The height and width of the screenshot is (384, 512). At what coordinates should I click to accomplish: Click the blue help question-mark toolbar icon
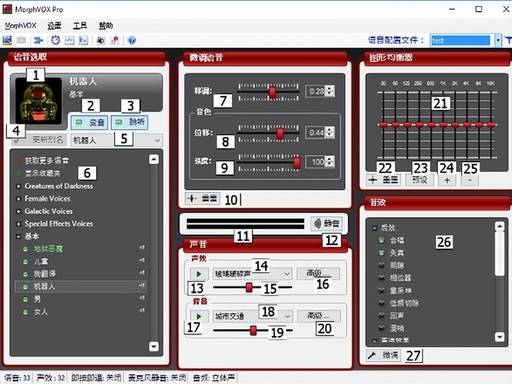point(132,40)
